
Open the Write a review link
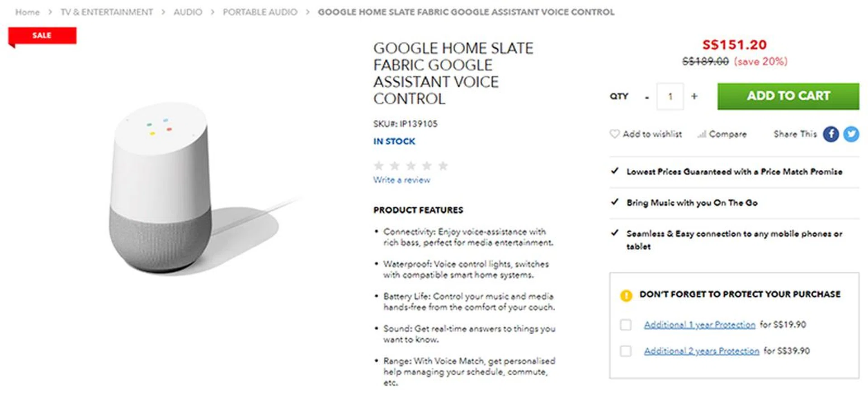click(401, 180)
